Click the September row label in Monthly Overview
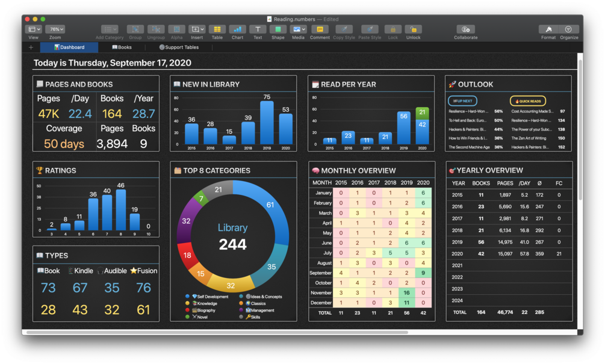The width and height of the screenshot is (605, 364). coord(321,273)
